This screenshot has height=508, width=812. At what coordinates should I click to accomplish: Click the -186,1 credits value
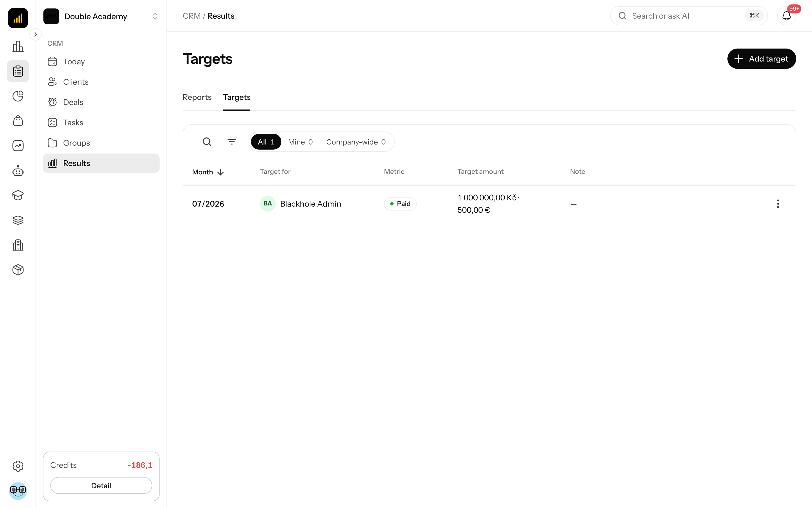(140, 465)
